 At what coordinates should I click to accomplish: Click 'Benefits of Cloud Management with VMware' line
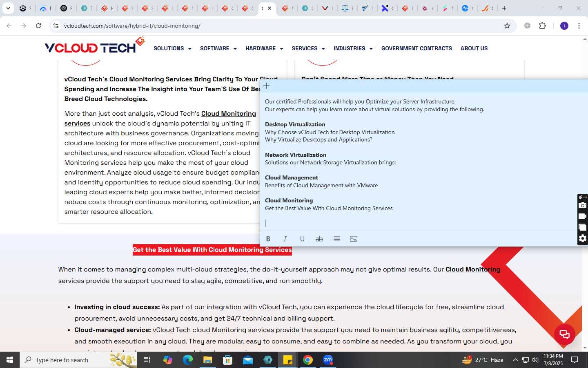[321, 185]
